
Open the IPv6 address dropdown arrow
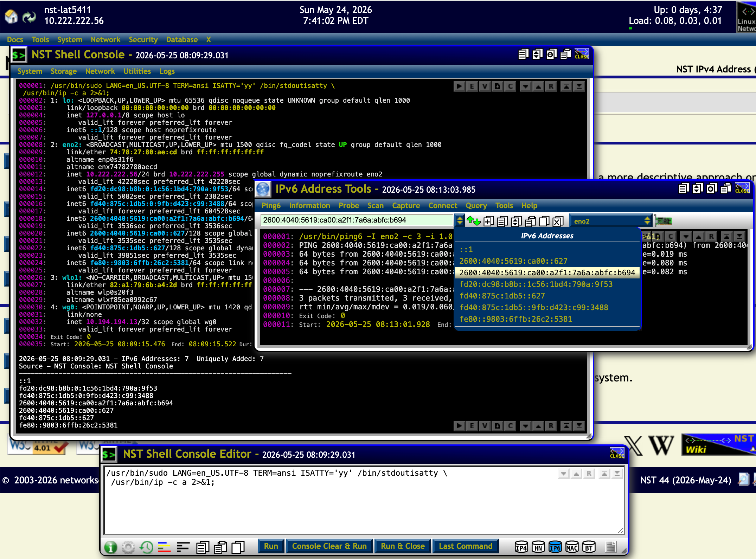tap(459, 220)
